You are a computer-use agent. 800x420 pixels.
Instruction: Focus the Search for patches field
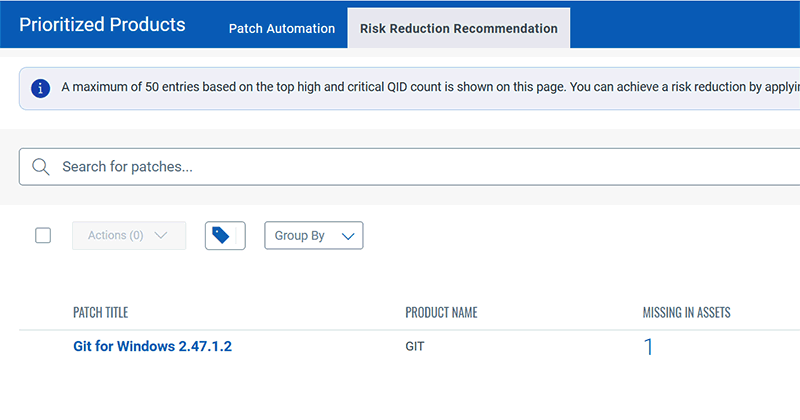click(410, 167)
